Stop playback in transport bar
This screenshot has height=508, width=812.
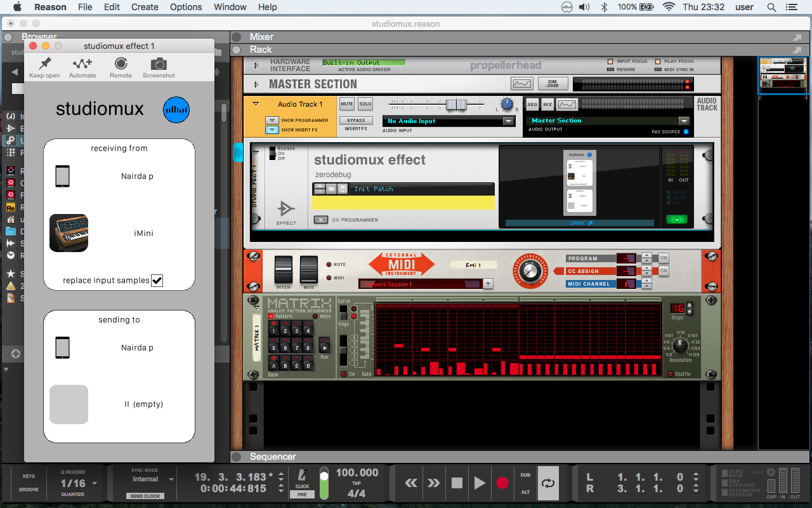click(457, 483)
